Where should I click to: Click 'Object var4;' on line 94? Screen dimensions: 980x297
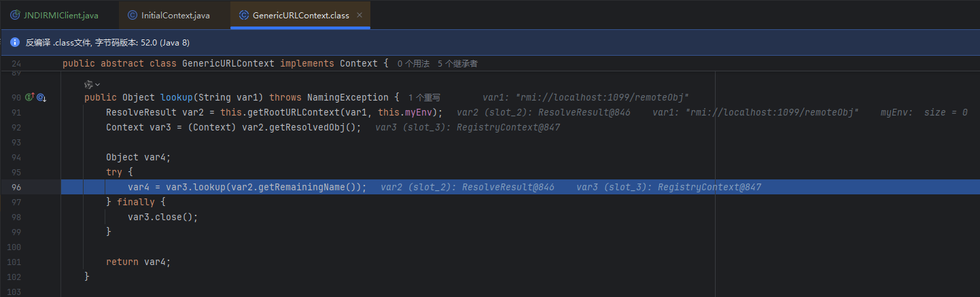pos(139,157)
